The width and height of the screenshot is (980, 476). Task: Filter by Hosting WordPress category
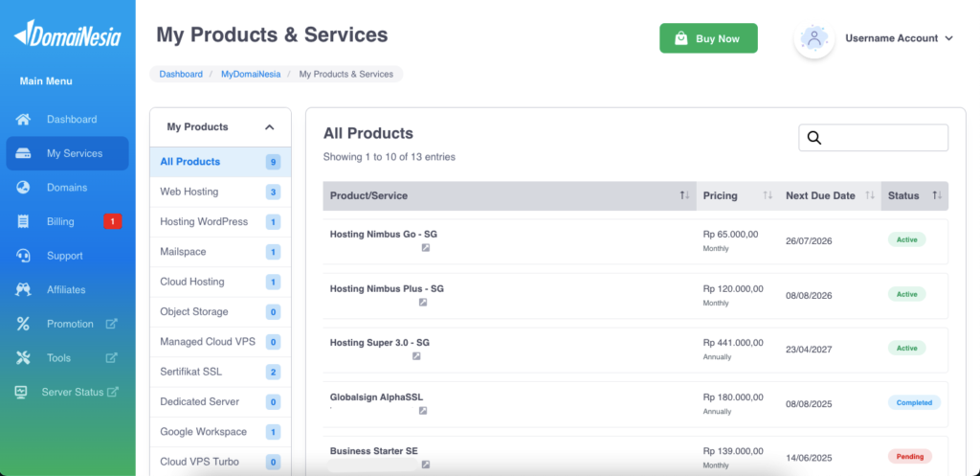tap(221, 222)
